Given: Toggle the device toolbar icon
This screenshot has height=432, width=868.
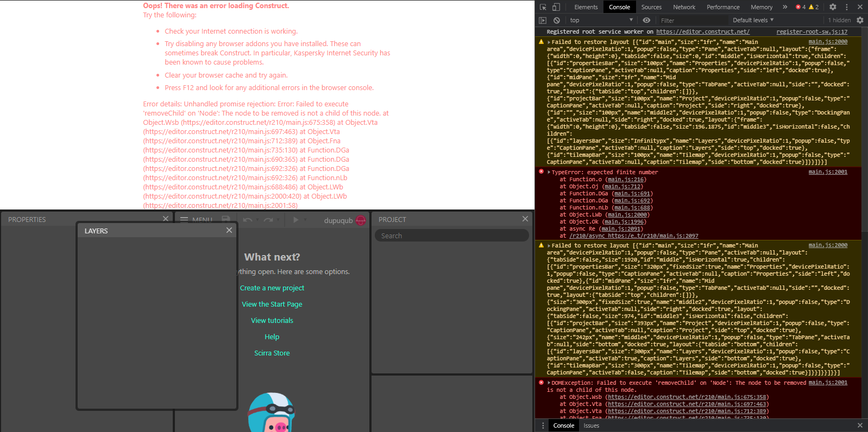Looking at the screenshot, I should [x=556, y=7].
